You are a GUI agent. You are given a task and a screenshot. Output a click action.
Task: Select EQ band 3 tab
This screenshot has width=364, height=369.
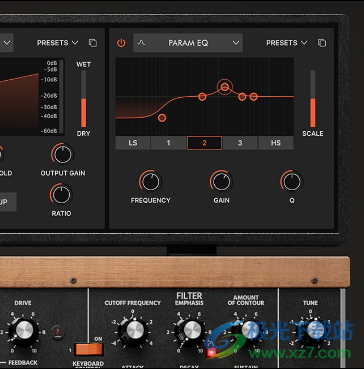click(x=240, y=143)
